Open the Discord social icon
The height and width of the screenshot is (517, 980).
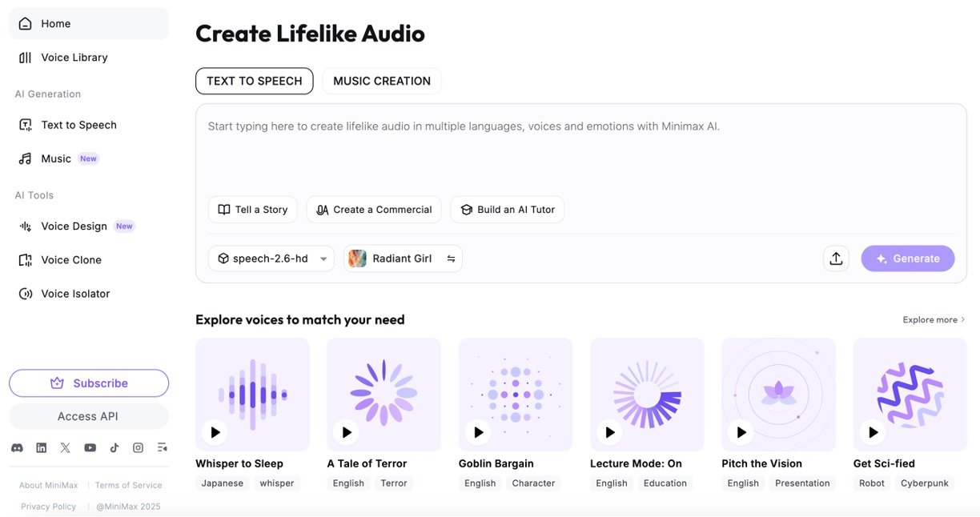tap(17, 448)
